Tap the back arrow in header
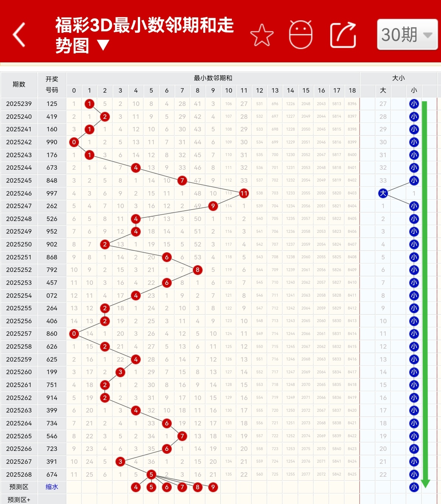441x504 pixels. coord(19,35)
